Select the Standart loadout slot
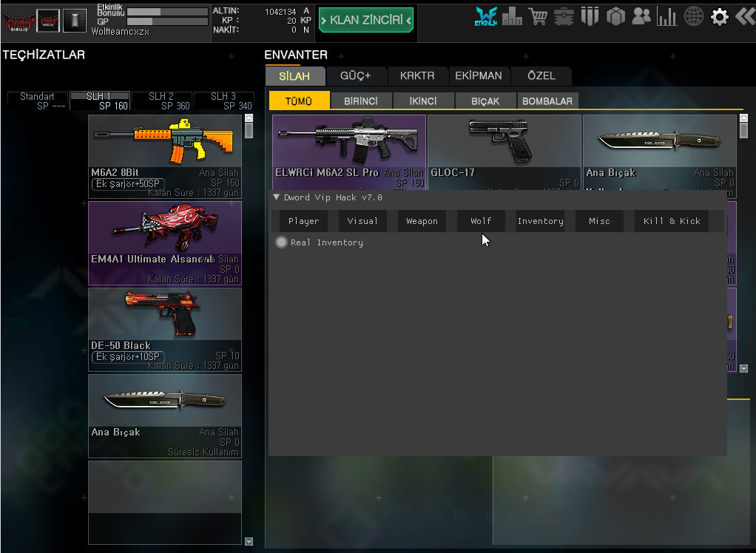756x553 pixels. tap(38, 101)
